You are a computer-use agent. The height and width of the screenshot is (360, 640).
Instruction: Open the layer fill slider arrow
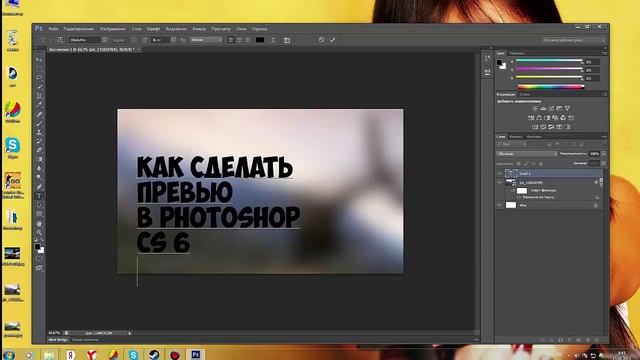(603, 163)
